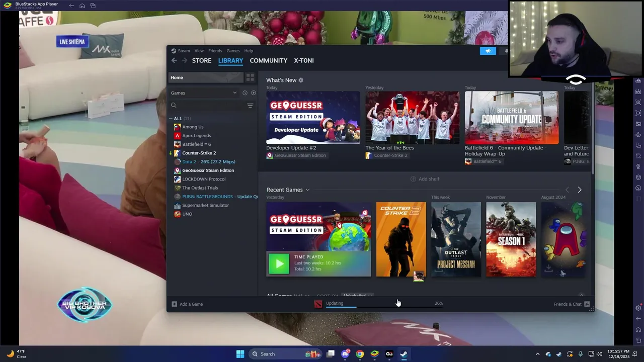The height and width of the screenshot is (362, 644).
Task: Select Apex Legends in game list
Action: 196,136
